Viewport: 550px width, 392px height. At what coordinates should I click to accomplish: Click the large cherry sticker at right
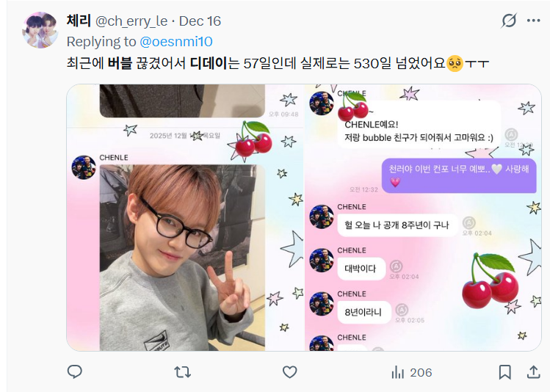(490, 280)
